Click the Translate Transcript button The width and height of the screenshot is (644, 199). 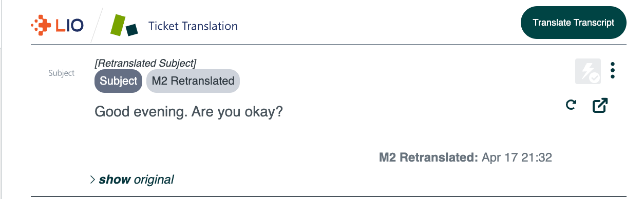(x=574, y=23)
